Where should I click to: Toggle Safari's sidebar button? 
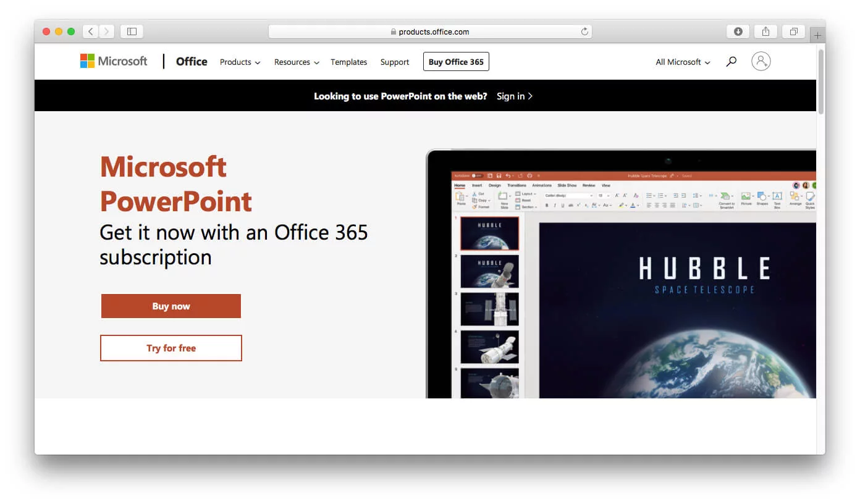point(132,31)
